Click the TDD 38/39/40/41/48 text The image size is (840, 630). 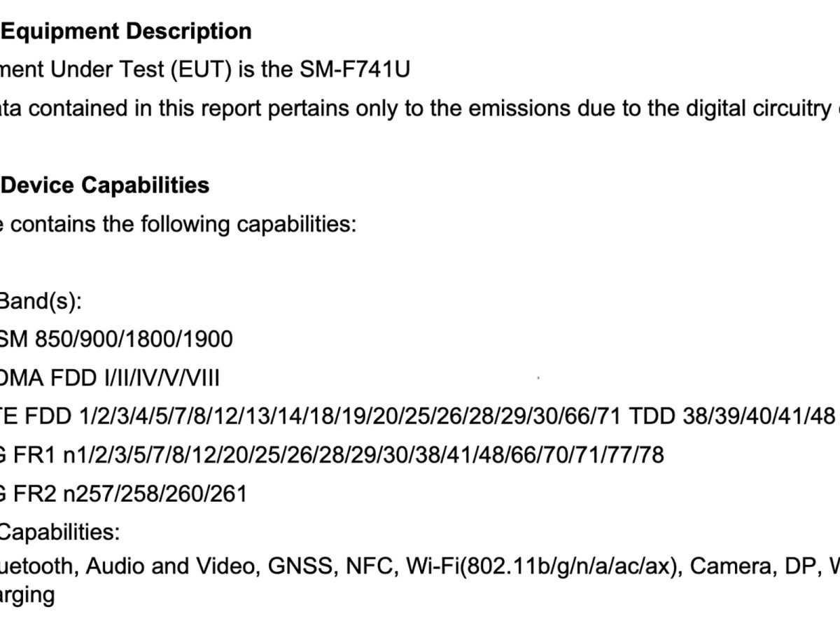point(731,417)
